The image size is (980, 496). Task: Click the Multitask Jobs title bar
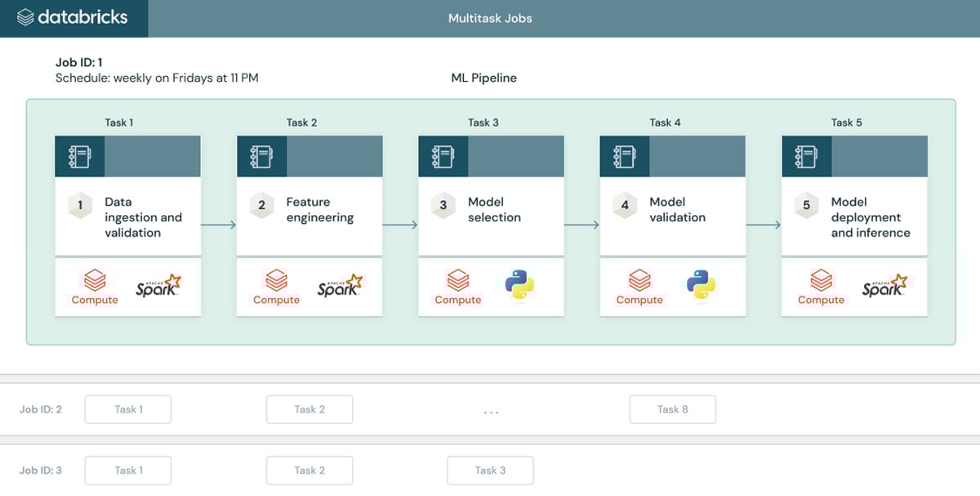pos(490,17)
